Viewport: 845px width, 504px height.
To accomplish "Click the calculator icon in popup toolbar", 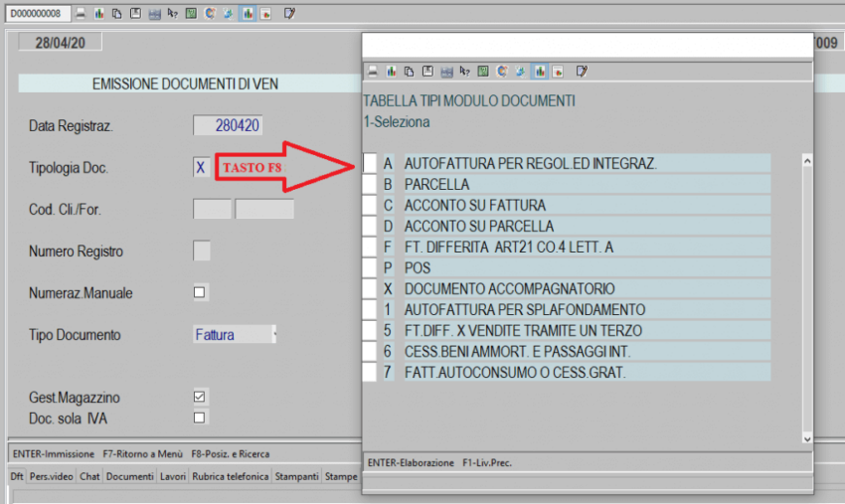I will click(446, 72).
